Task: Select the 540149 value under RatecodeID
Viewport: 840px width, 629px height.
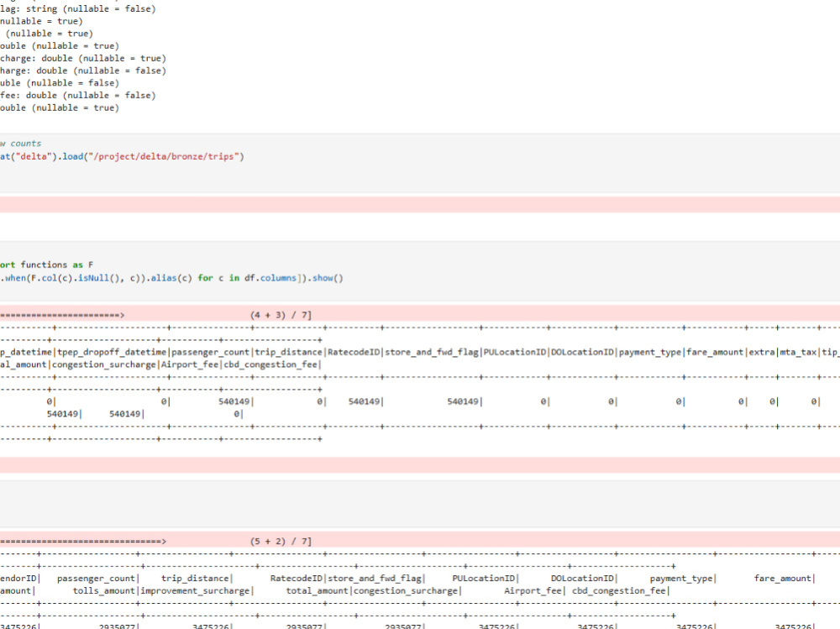Action: point(364,401)
